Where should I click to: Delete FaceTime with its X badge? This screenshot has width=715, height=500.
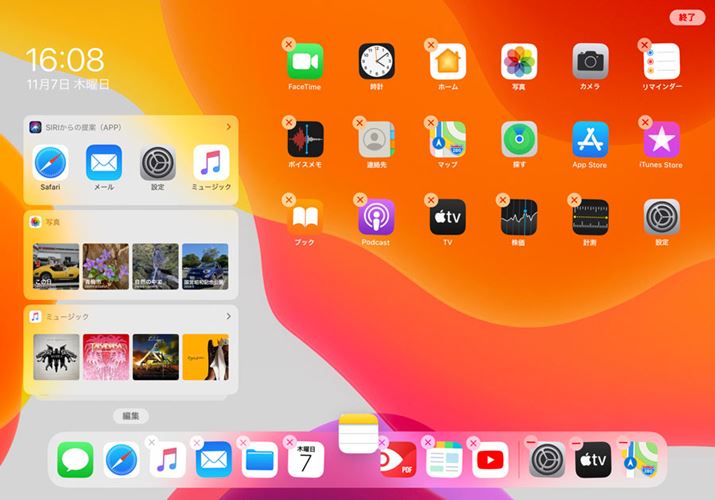pyautogui.click(x=289, y=44)
